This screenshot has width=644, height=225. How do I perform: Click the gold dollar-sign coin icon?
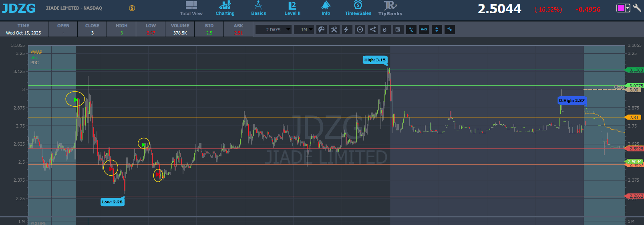[x=132, y=8]
